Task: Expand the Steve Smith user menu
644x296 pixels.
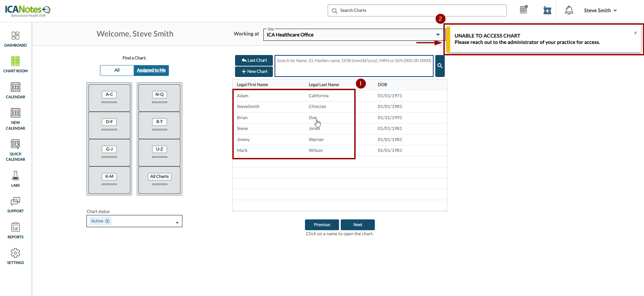Action: [x=600, y=10]
